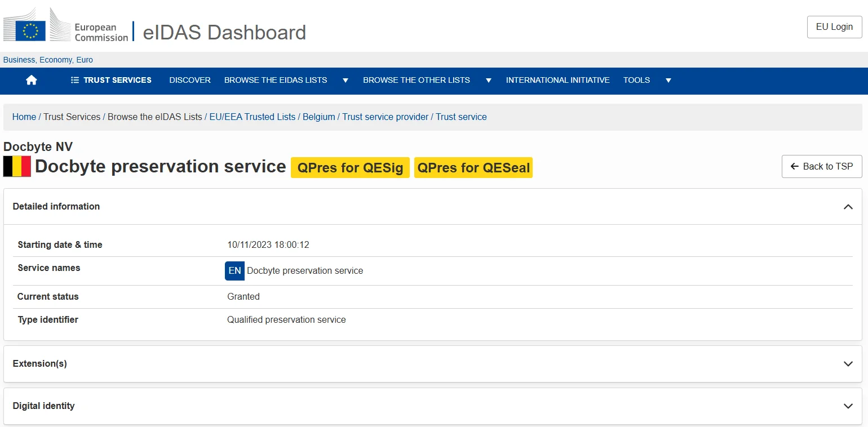Image resolution: width=868 pixels, height=427 pixels.
Task: Go to the home icon in navigation bar
Action: (x=32, y=80)
